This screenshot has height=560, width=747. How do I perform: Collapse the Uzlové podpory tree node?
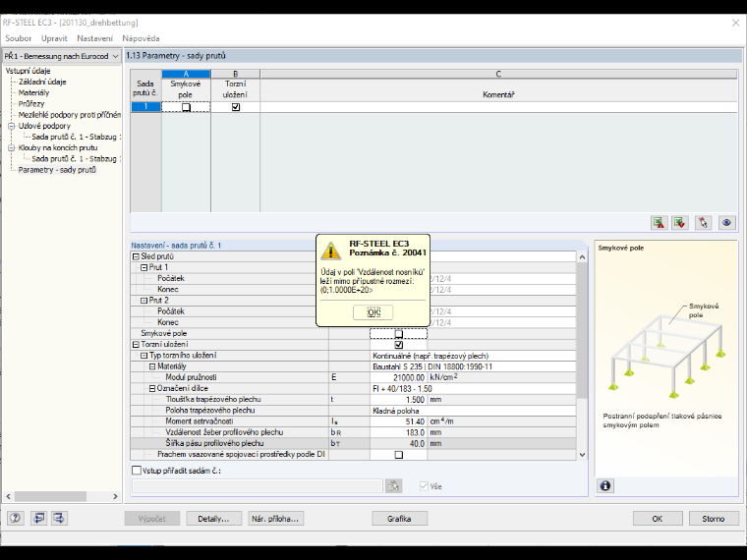pos(12,126)
